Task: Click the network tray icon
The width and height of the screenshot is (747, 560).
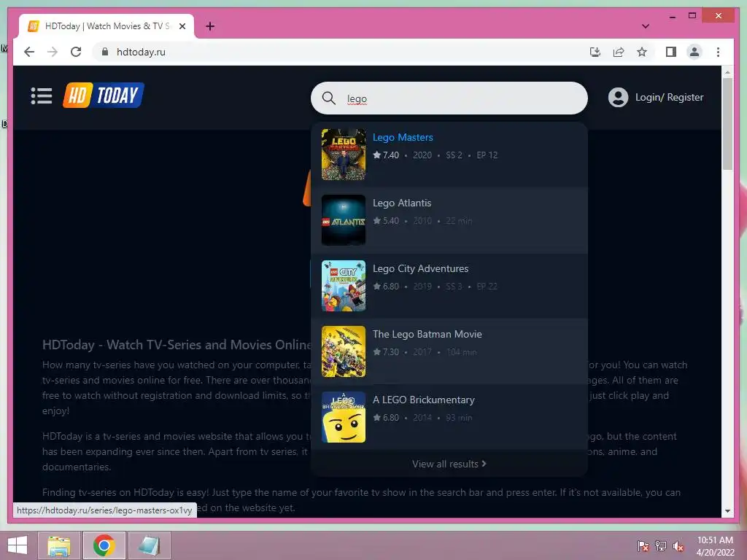Action: 661,545
